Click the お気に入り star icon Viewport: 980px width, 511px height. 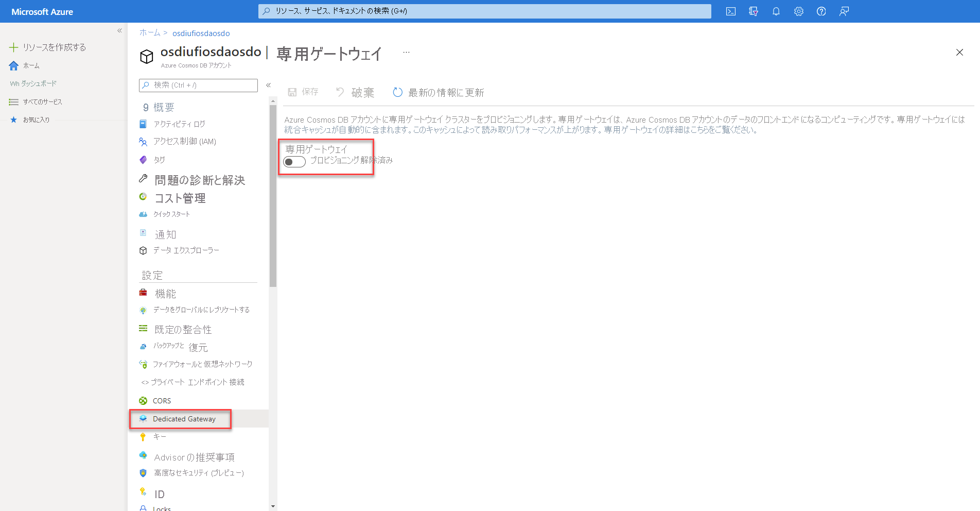[x=14, y=120]
